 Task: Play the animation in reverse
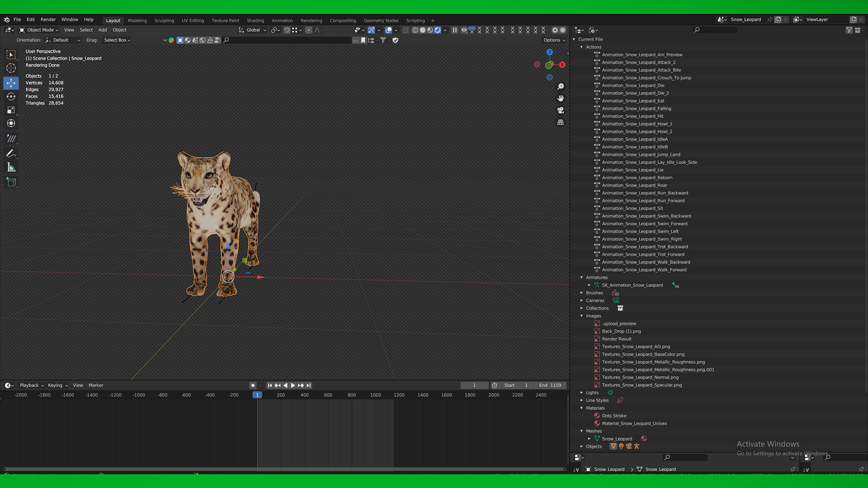click(x=285, y=386)
